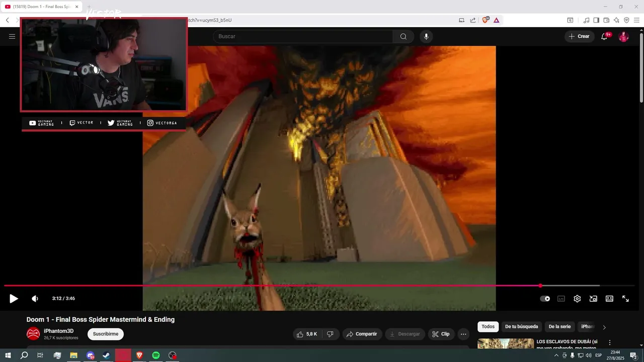
Task: Open the browser main hamburger menu
Action: pyautogui.click(x=636, y=20)
